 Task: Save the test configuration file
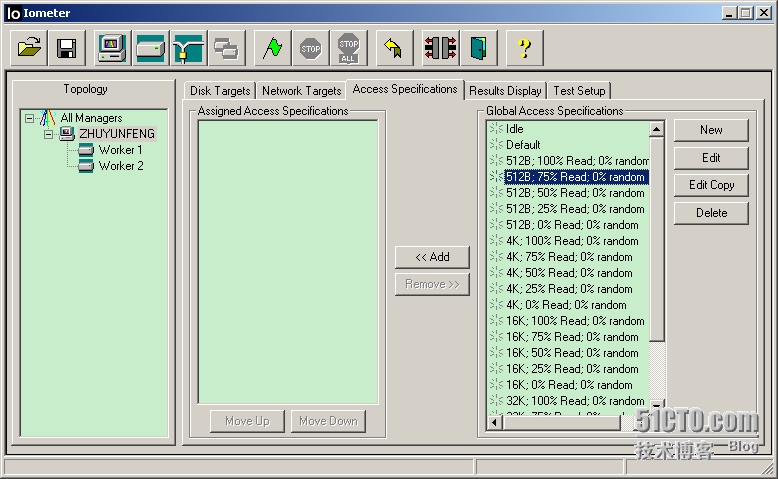click(x=66, y=48)
